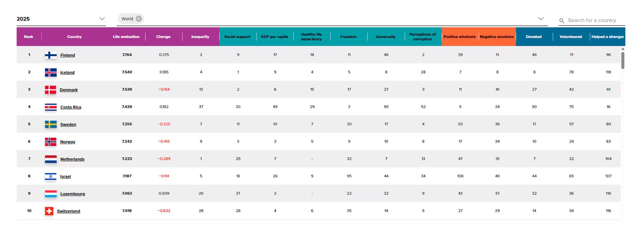Sort by Positive emotions column
Viewport: 644px width, 244px height.
(x=460, y=37)
